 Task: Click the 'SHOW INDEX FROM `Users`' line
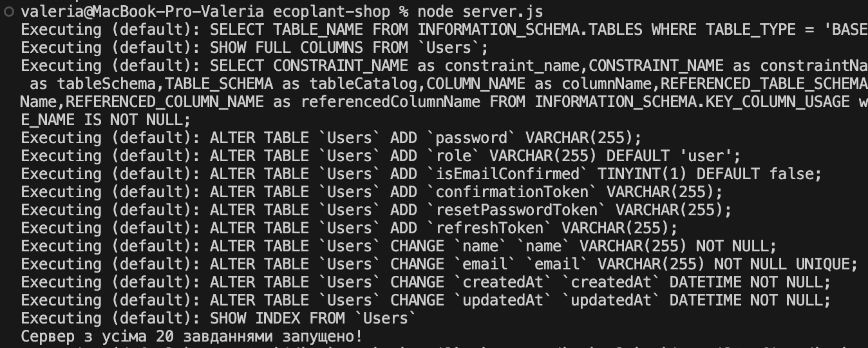pos(219,318)
